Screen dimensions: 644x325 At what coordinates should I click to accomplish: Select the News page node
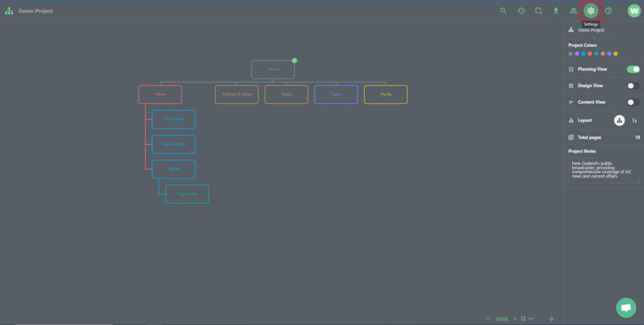point(160,94)
